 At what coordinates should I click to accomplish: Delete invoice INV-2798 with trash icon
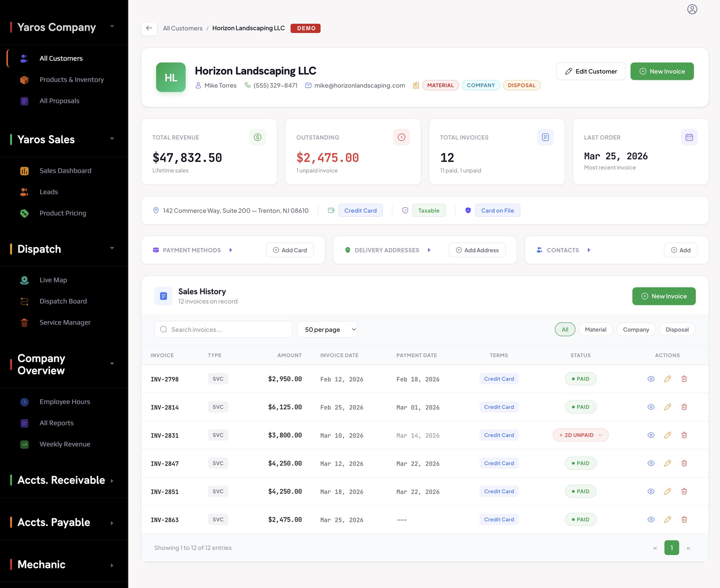684,379
